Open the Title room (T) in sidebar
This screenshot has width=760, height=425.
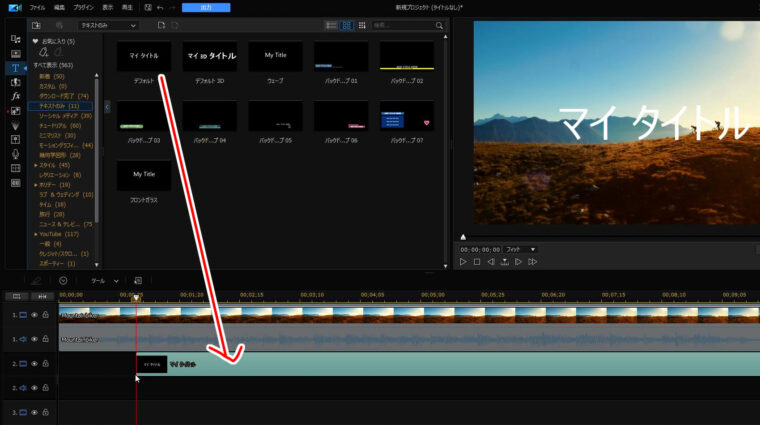(x=15, y=68)
